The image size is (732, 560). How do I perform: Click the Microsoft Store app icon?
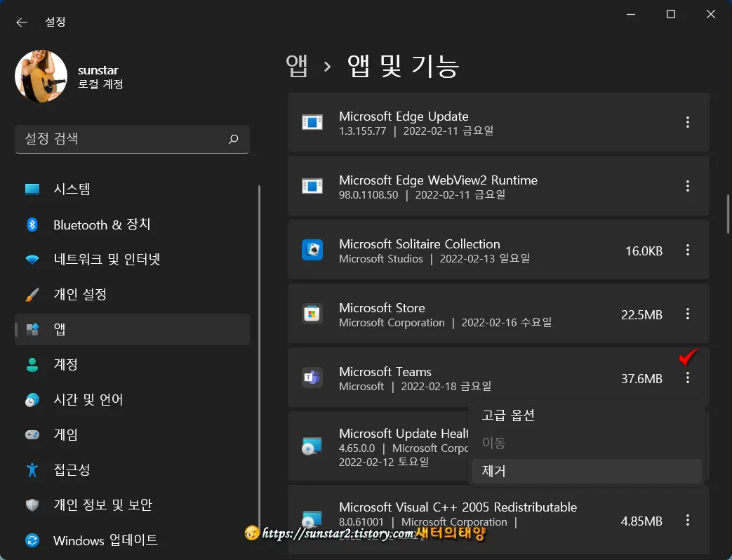click(312, 314)
